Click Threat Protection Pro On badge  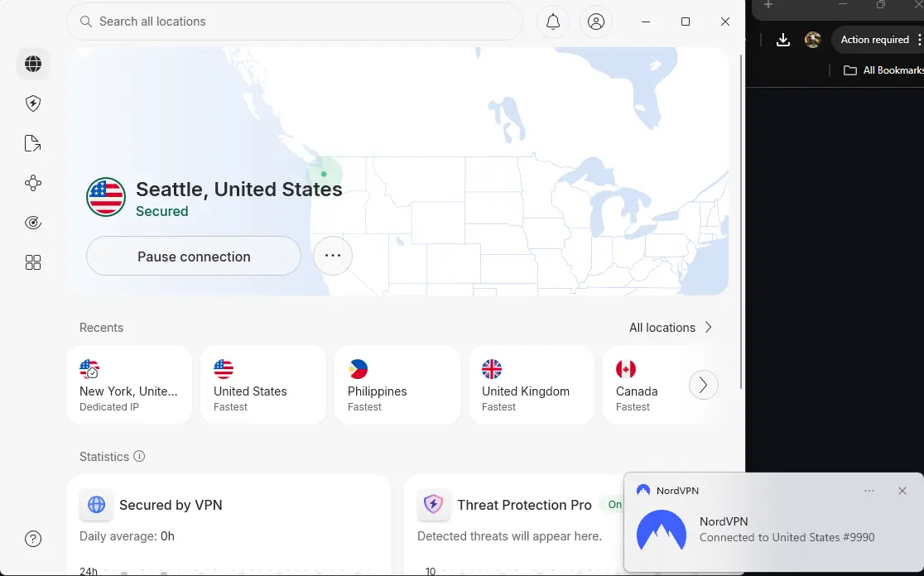tap(613, 505)
